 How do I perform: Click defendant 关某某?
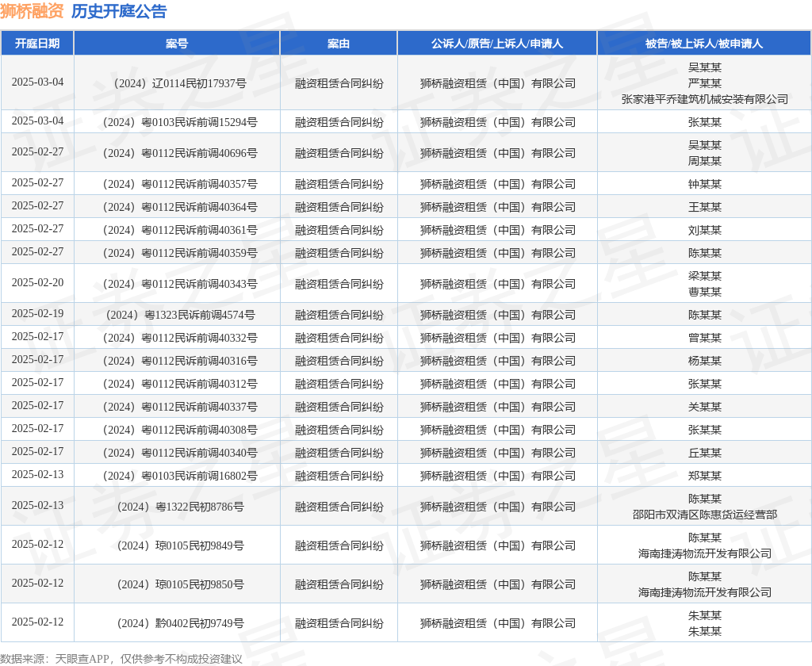point(704,407)
